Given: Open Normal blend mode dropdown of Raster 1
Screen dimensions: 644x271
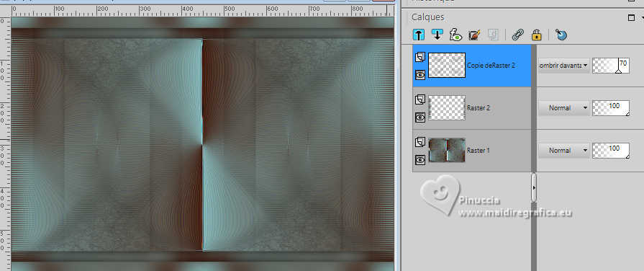Looking at the screenshot, I should tap(564, 151).
